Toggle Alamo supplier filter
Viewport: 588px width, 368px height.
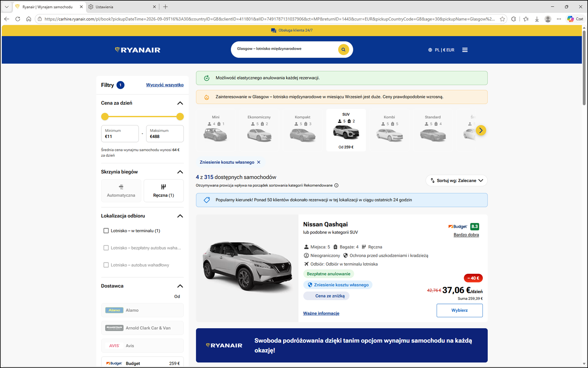[x=142, y=310]
